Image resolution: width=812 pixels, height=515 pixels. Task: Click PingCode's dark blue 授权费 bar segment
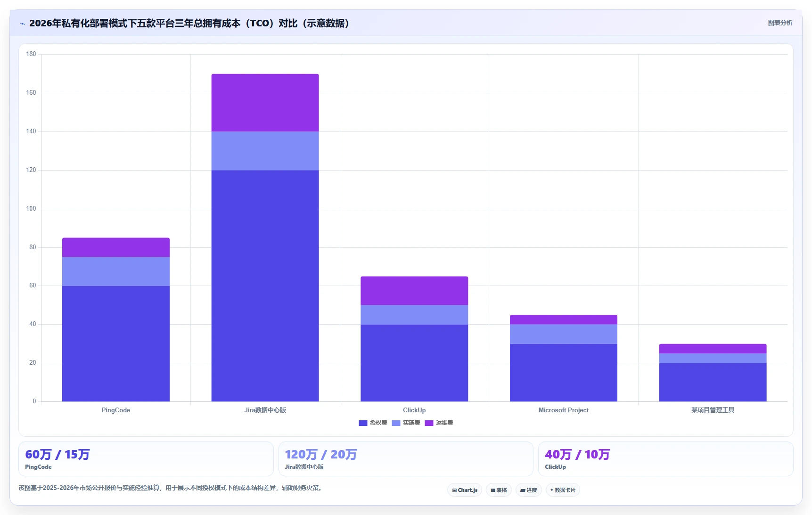pyautogui.click(x=116, y=343)
